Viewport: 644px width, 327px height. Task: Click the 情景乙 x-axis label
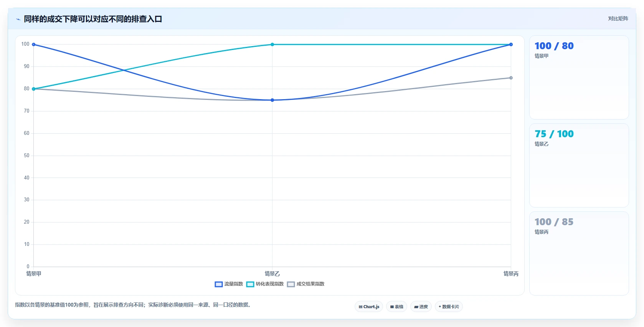point(272,274)
